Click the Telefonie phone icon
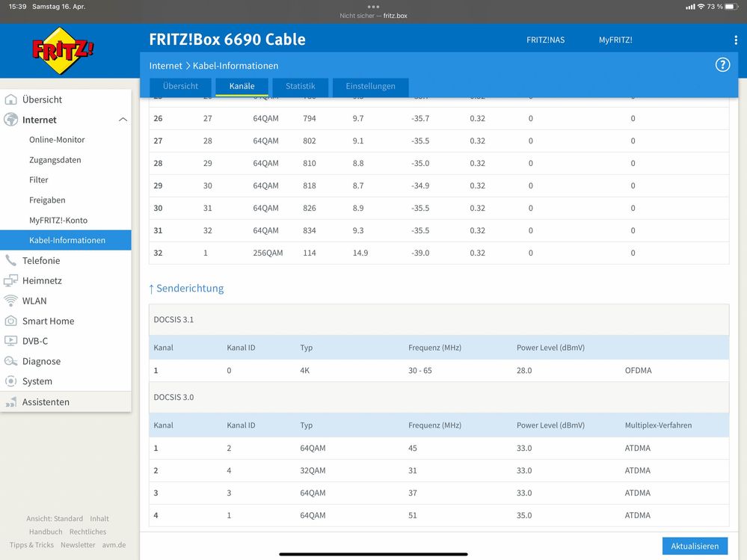Viewport: 747px width, 560px height. tap(10, 260)
